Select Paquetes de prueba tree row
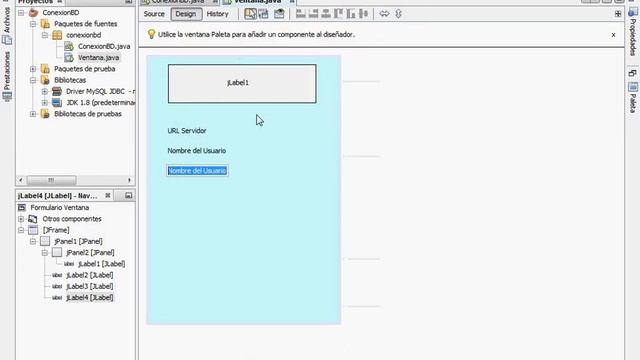 click(84, 69)
